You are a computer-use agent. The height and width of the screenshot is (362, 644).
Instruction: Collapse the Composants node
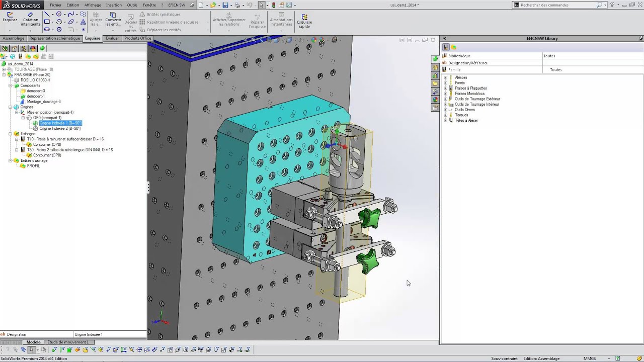point(10,85)
